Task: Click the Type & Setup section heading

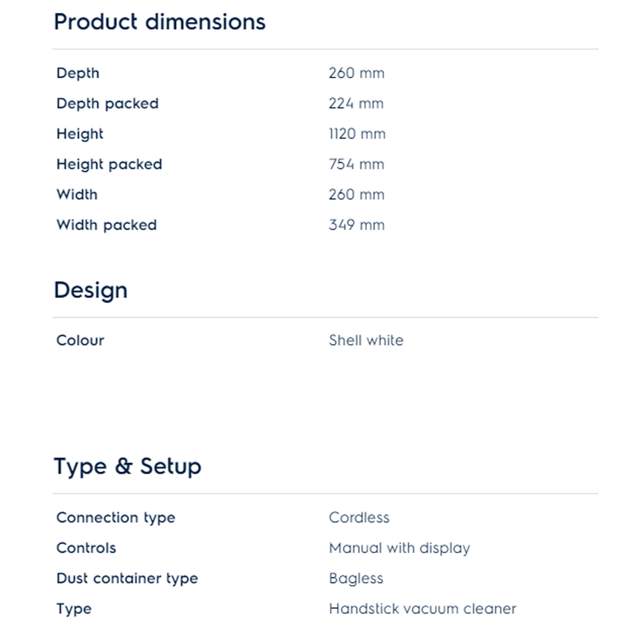Action: tap(127, 466)
